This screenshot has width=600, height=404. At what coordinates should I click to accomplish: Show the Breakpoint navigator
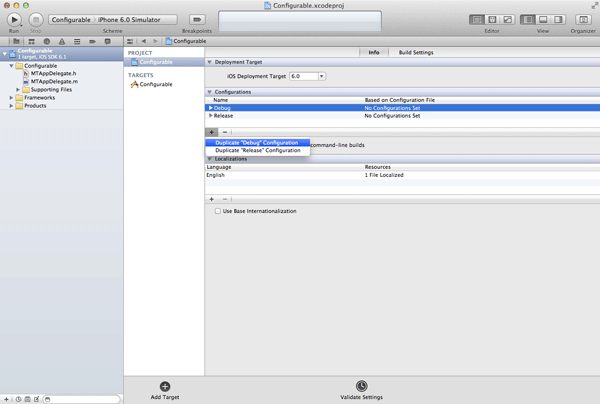click(x=92, y=41)
